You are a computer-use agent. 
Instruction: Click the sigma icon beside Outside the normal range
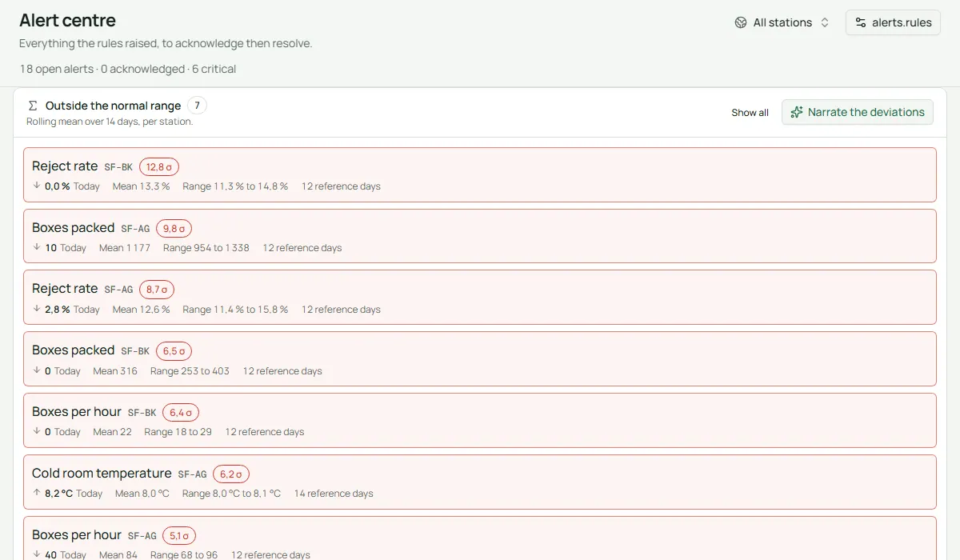pos(33,106)
